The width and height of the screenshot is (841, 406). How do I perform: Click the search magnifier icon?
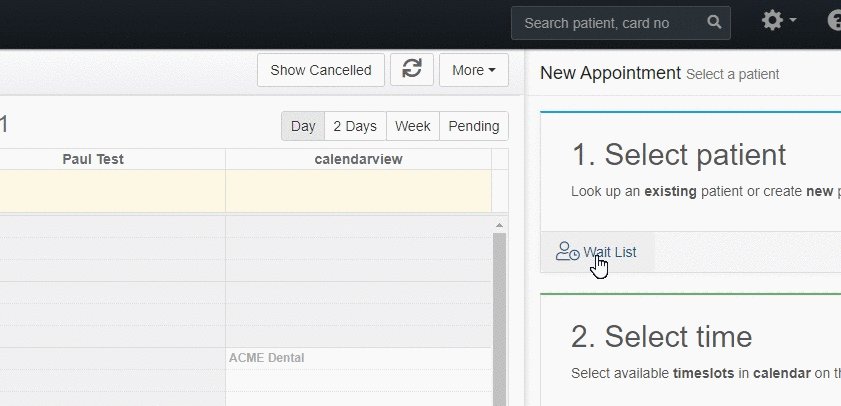(x=714, y=22)
